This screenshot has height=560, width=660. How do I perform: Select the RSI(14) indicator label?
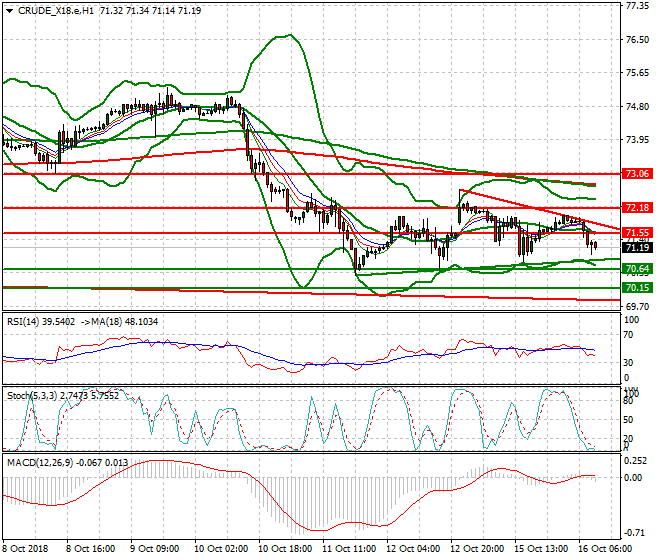41,322
